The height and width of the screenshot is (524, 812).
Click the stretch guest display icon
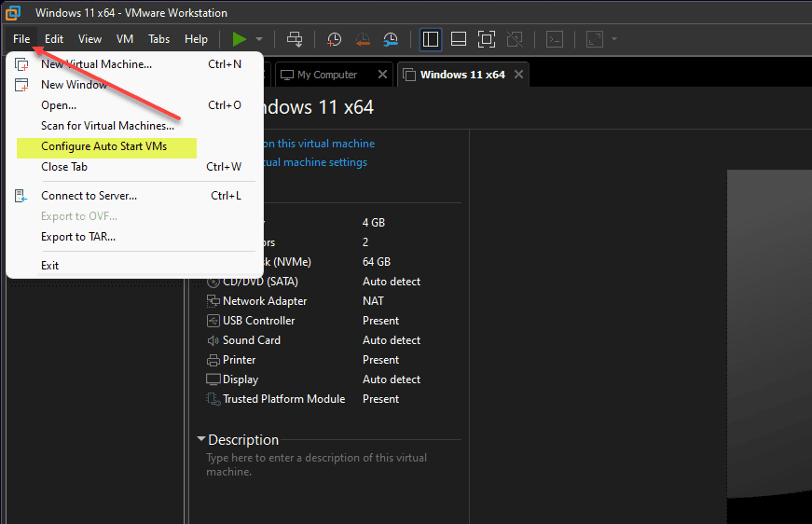[595, 39]
